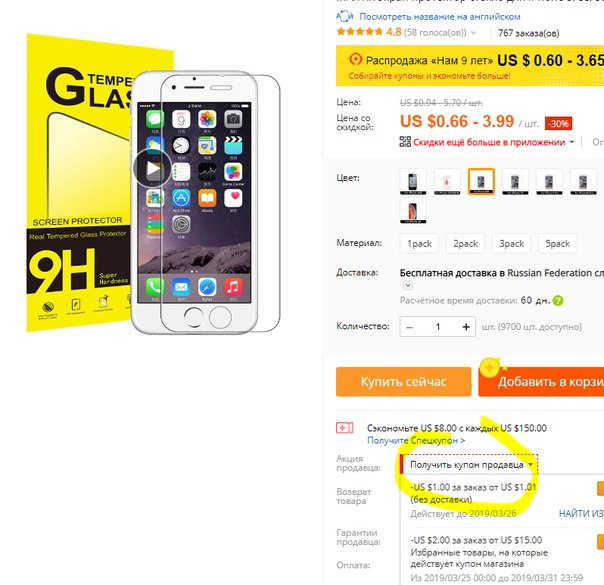Click the Купить сейчас button
This screenshot has height=585, width=604.
click(404, 382)
